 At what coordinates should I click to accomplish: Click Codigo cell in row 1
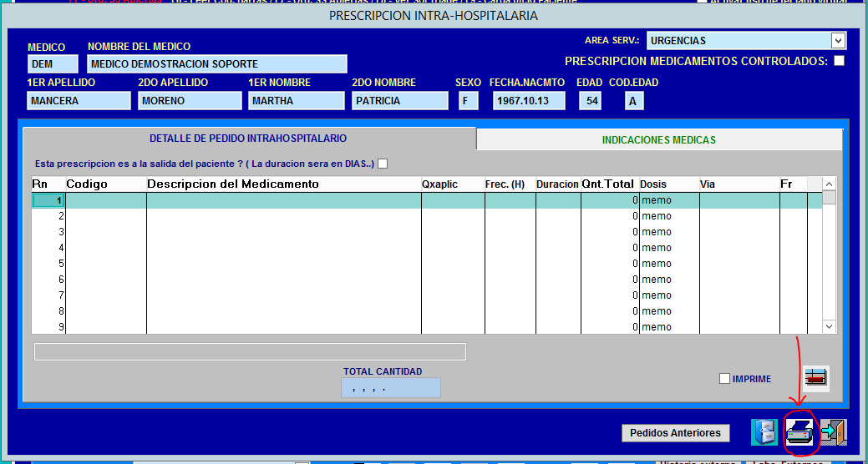click(106, 201)
